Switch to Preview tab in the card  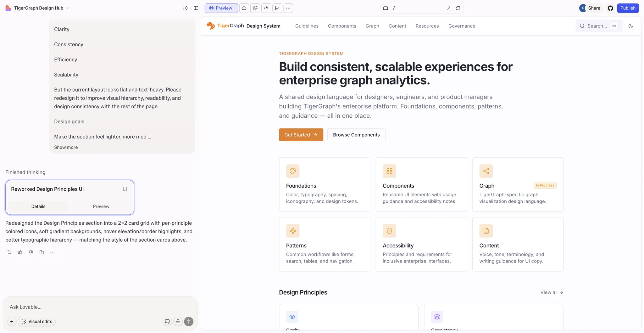(101, 206)
